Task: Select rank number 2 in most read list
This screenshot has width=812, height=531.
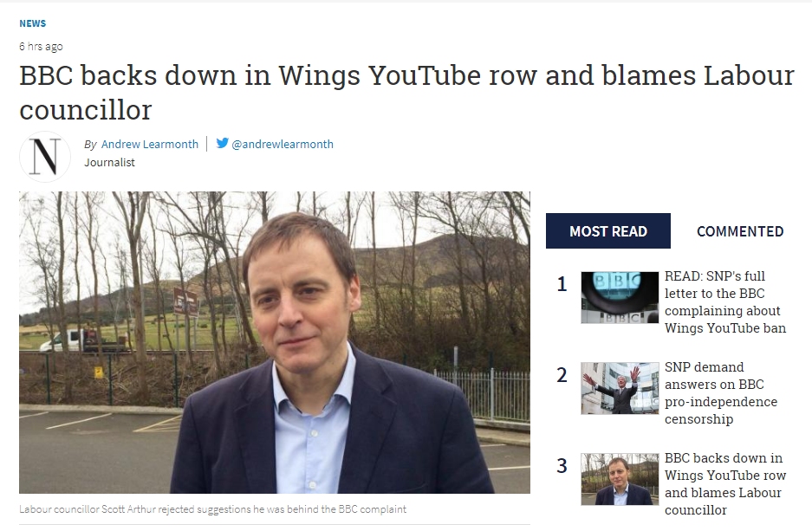Action: 562,375
